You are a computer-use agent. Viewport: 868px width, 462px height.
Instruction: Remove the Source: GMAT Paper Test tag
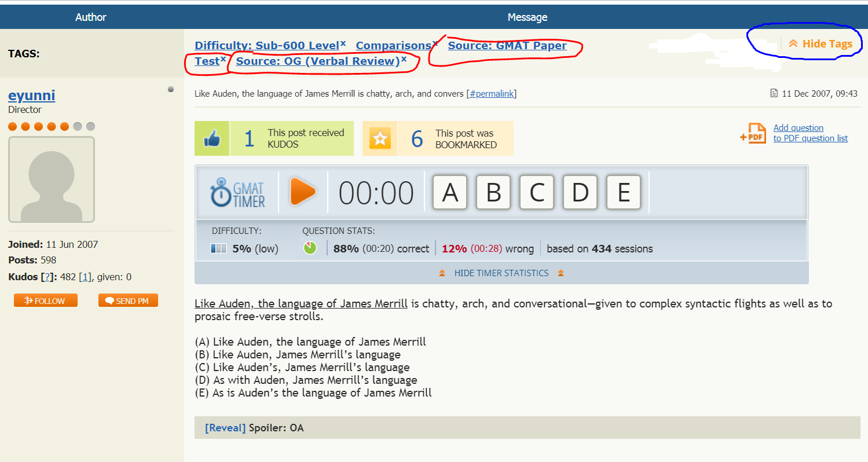pos(223,59)
